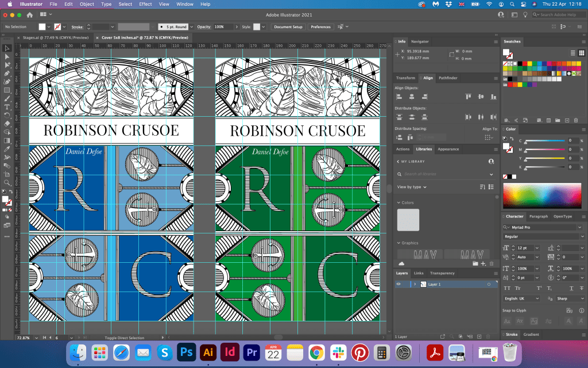Open the View by type dropdown
This screenshot has width=588, height=368.
pos(412,187)
